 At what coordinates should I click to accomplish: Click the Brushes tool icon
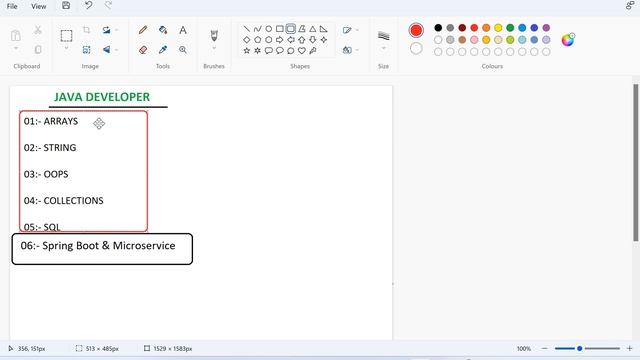coord(214,36)
